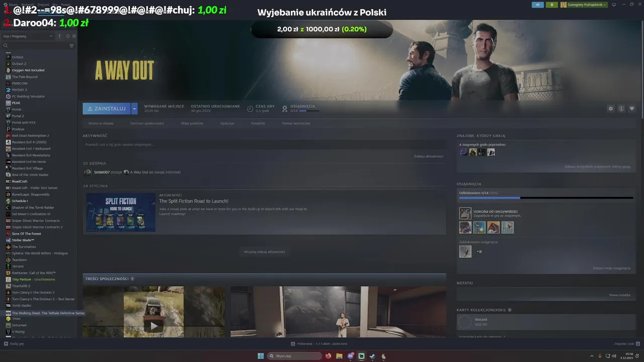Show hidden system tray icons
The image size is (644, 362).
[592, 356]
